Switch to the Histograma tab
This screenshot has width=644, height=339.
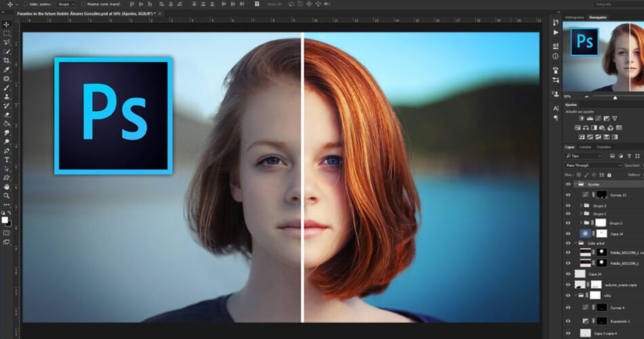coord(574,17)
